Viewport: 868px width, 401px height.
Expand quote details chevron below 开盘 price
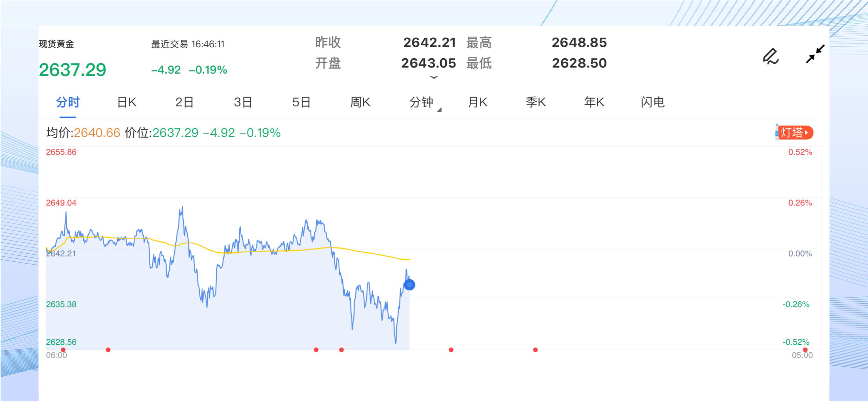click(434, 77)
